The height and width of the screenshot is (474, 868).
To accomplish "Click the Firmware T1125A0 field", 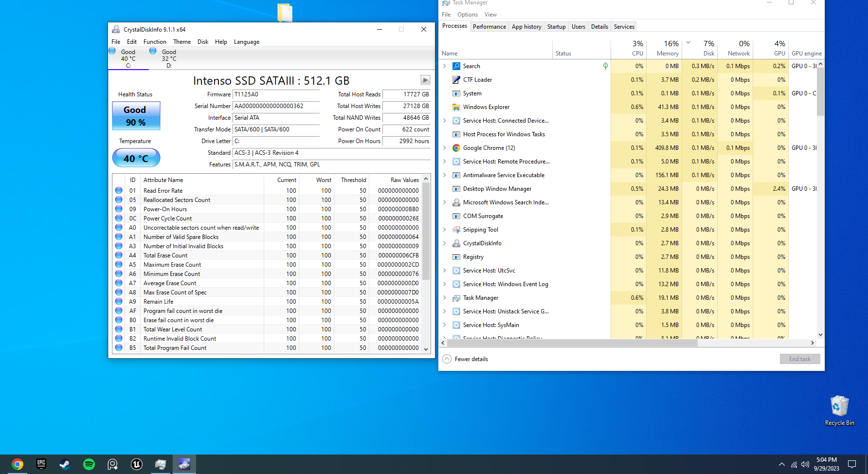I will click(x=276, y=94).
